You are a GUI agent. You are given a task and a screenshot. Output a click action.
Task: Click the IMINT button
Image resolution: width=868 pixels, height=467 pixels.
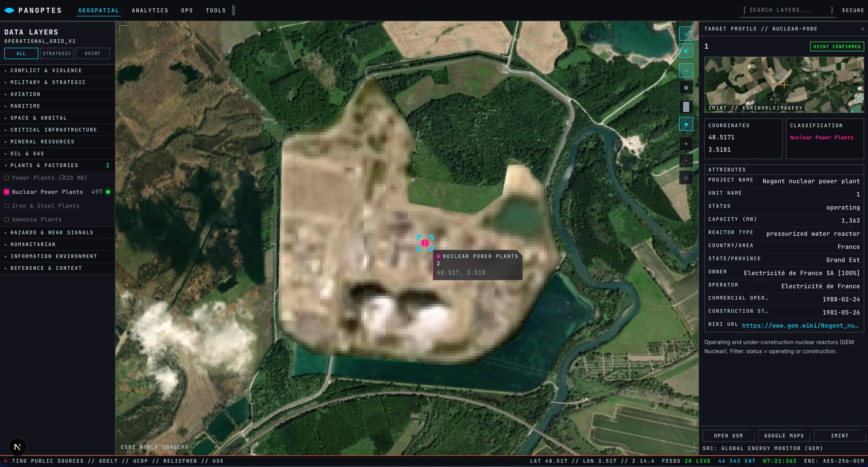(x=840, y=436)
